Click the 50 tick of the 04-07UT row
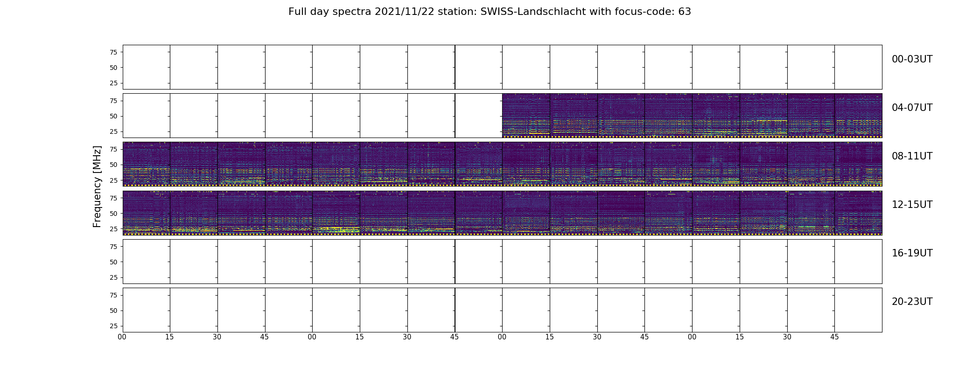 coord(113,116)
